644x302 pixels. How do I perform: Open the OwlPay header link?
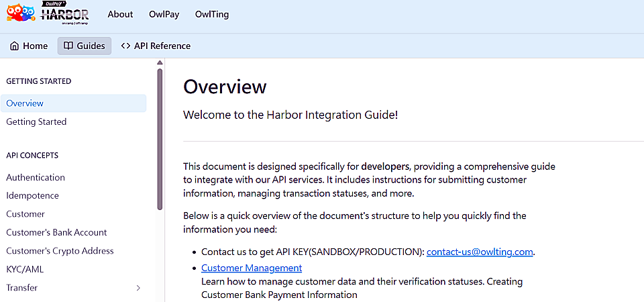pos(164,14)
